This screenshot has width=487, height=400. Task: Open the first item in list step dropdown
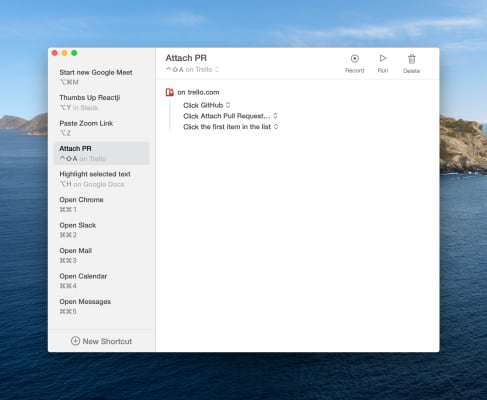coord(276,127)
